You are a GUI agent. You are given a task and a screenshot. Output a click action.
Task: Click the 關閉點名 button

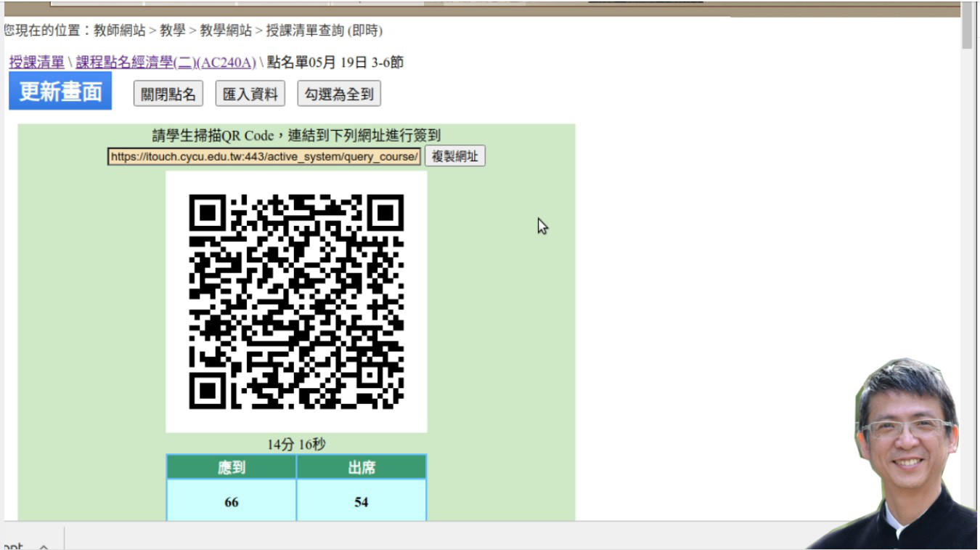[x=168, y=94]
